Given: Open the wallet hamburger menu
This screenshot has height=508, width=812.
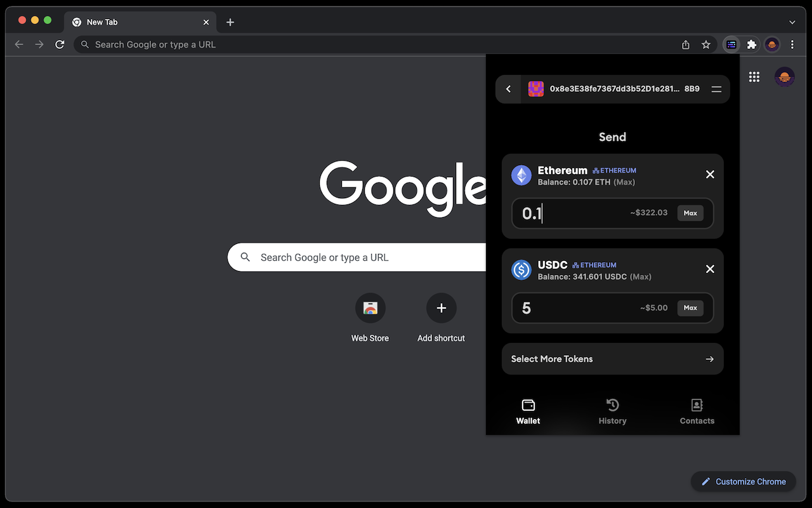Looking at the screenshot, I should 716,89.
